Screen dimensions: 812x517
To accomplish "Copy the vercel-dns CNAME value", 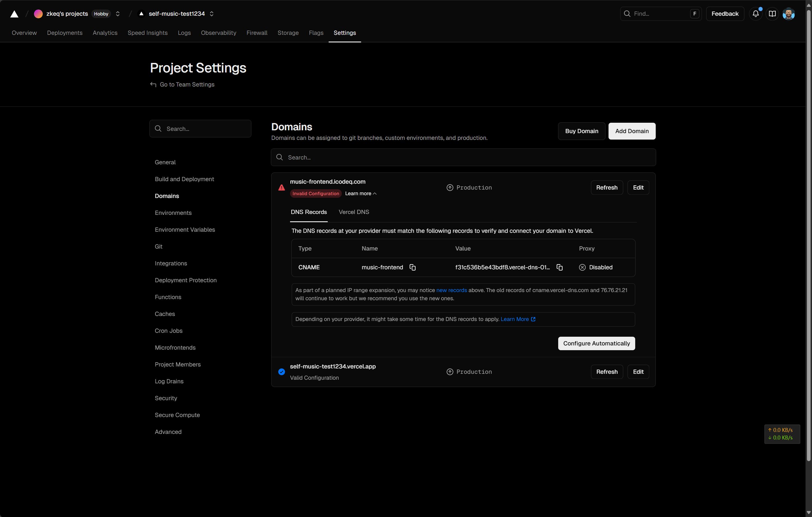I will click(559, 267).
